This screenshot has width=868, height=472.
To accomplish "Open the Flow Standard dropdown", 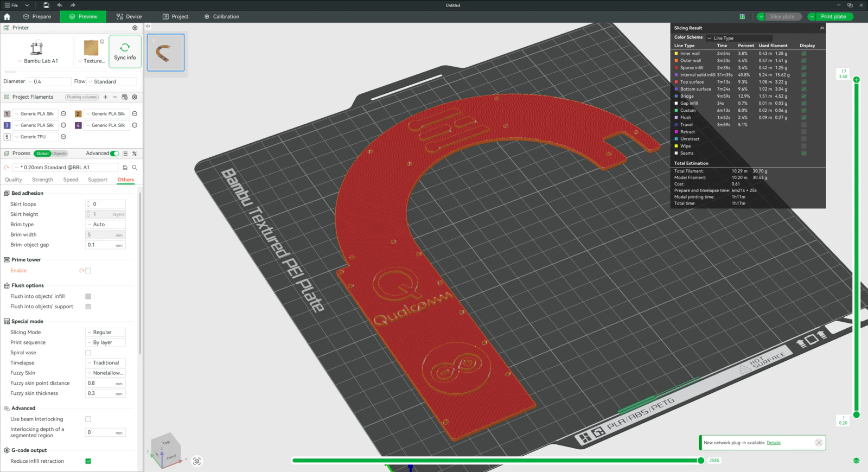I will pyautogui.click(x=112, y=82).
